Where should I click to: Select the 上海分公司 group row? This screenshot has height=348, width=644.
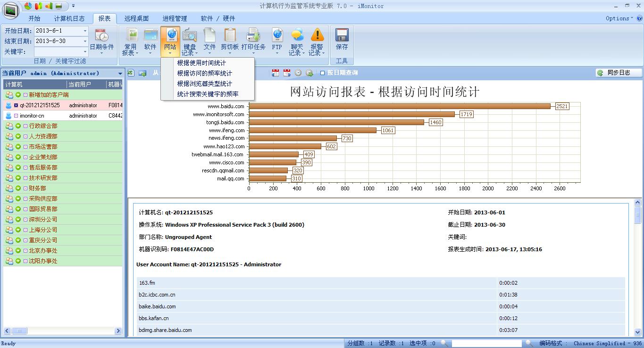point(63,230)
